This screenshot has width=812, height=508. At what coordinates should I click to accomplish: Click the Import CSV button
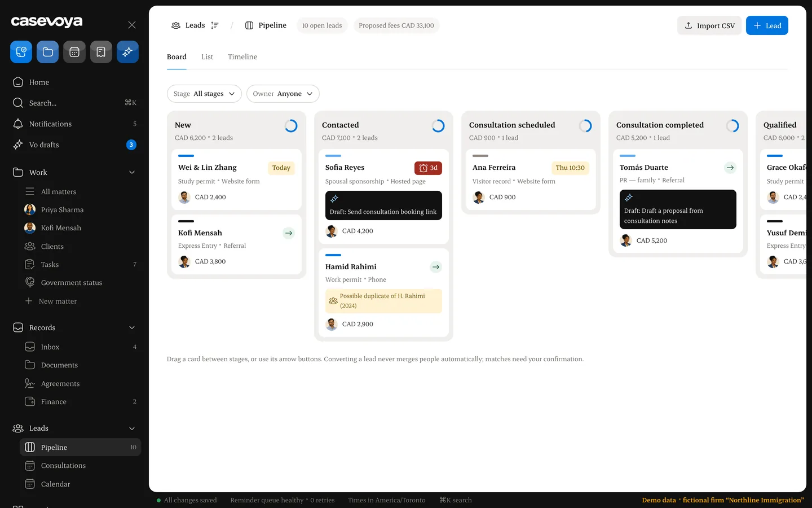(709, 25)
